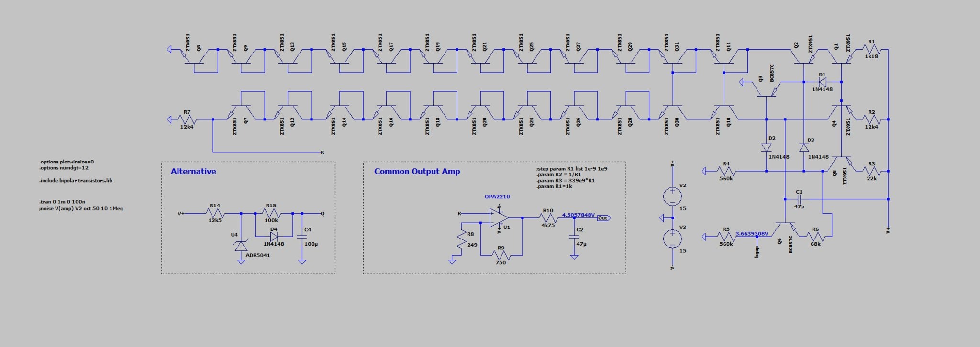Select resistor R14 symbol in Alternative box
980x347 pixels.
pos(214,213)
